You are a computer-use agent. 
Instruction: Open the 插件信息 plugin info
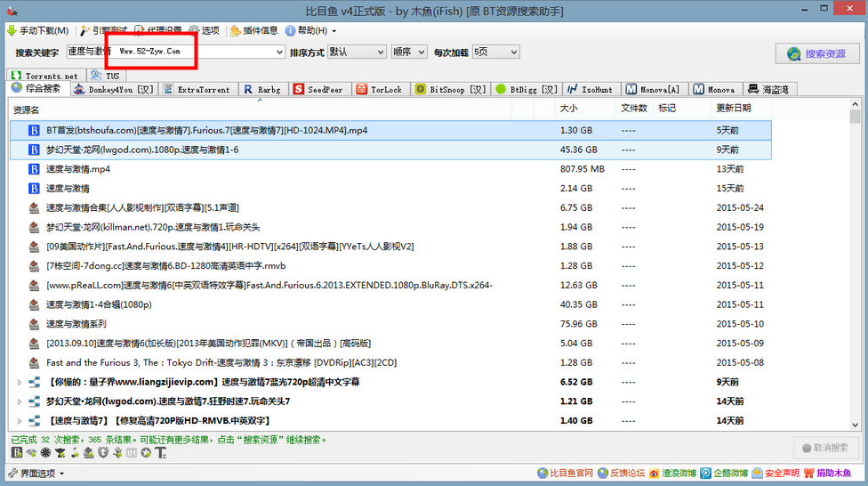click(253, 30)
